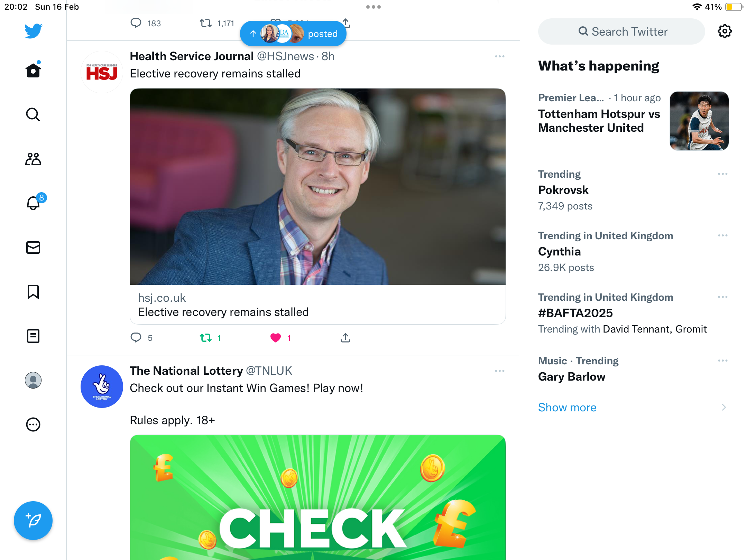Open more options on National Lottery tweet
747x560 pixels.
[x=499, y=371]
